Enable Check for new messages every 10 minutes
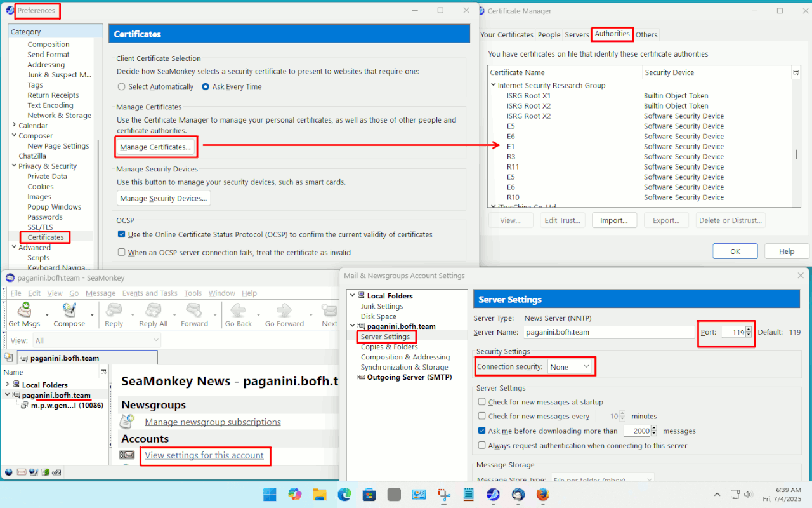 pyautogui.click(x=482, y=417)
